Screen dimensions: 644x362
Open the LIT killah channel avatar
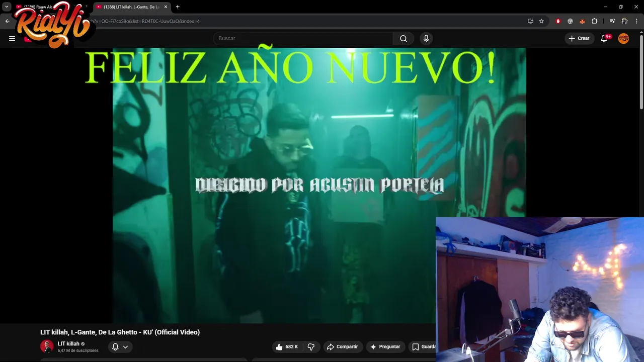(47, 346)
